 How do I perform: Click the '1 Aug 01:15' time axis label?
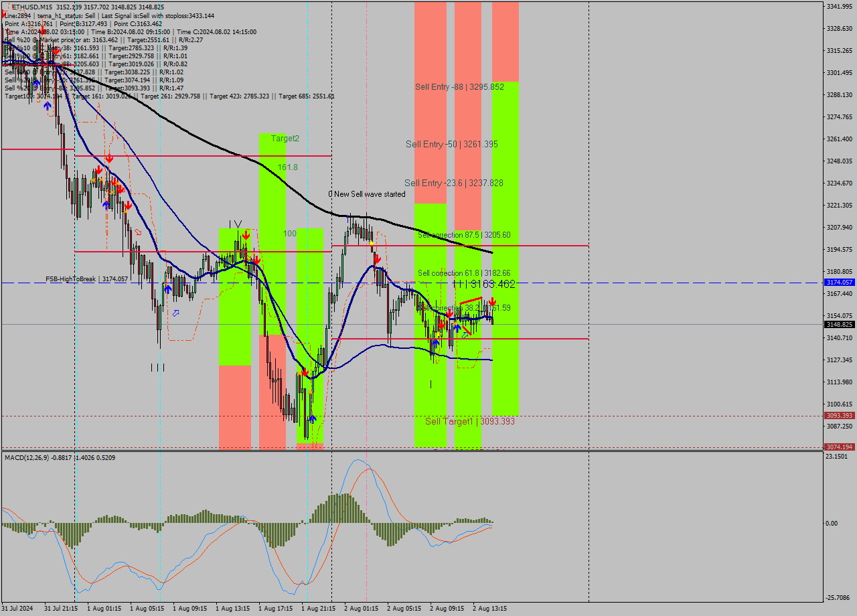point(104,609)
